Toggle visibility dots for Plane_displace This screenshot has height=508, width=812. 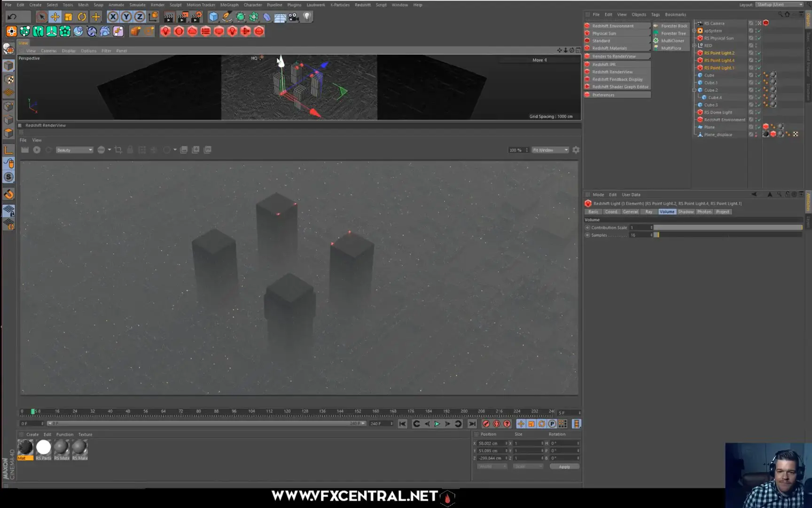coord(756,135)
